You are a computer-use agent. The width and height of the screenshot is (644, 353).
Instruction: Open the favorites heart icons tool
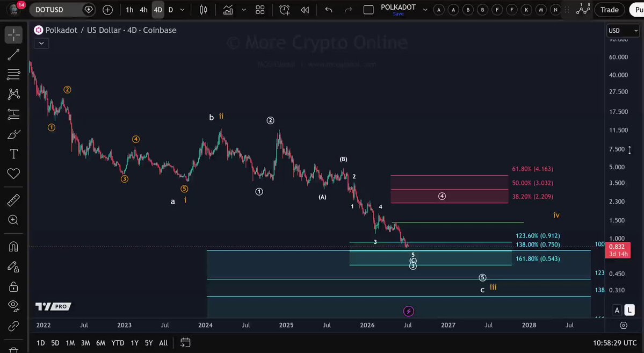pos(13,174)
